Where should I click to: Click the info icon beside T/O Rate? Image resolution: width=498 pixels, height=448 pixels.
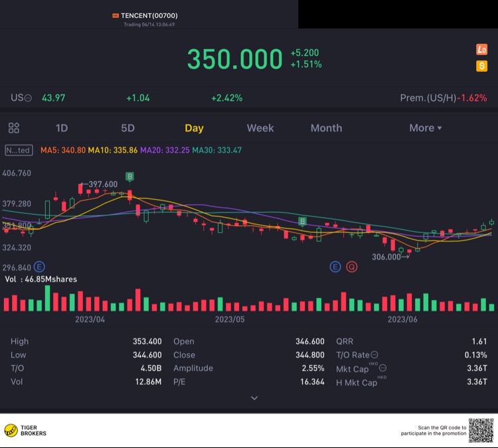click(374, 354)
